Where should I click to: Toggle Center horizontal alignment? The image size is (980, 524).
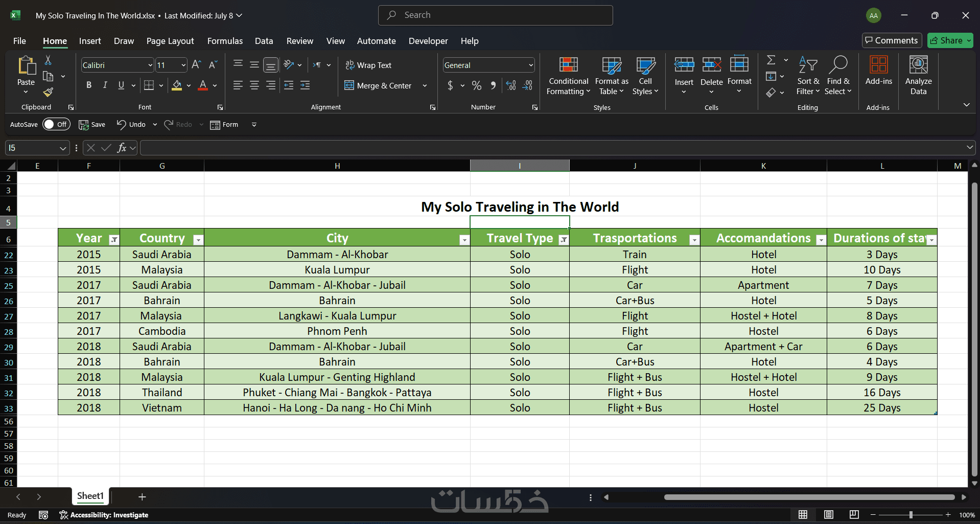[254, 85]
